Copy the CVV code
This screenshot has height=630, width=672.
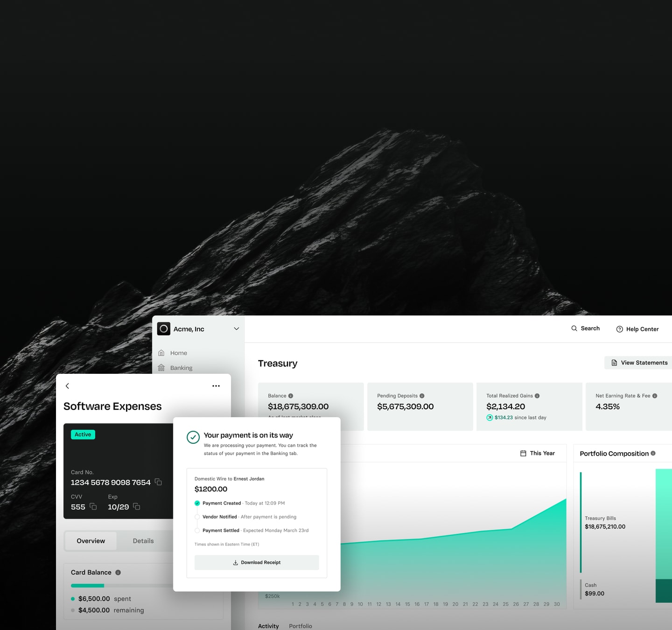click(x=93, y=507)
